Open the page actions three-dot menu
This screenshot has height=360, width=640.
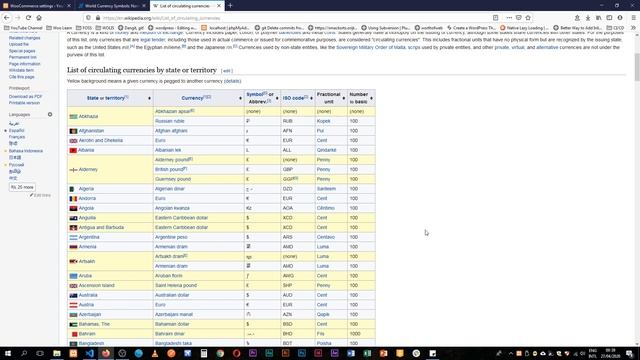pos(509,18)
